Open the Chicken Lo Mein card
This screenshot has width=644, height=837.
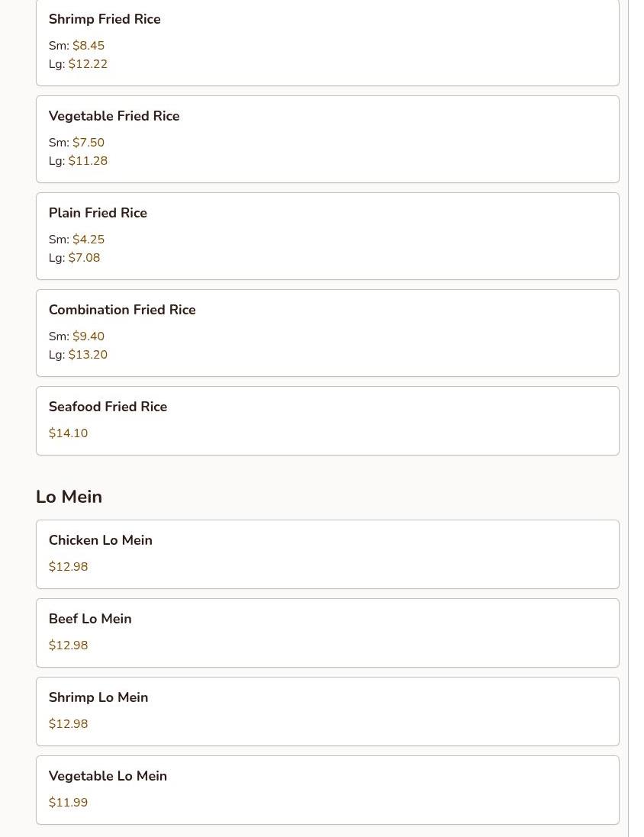(x=327, y=554)
